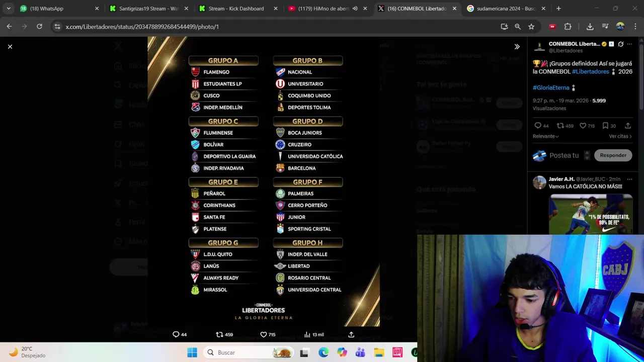Open Grok icon next to CONMEBOL Libertadores name
644x362 pixels.
point(620,44)
